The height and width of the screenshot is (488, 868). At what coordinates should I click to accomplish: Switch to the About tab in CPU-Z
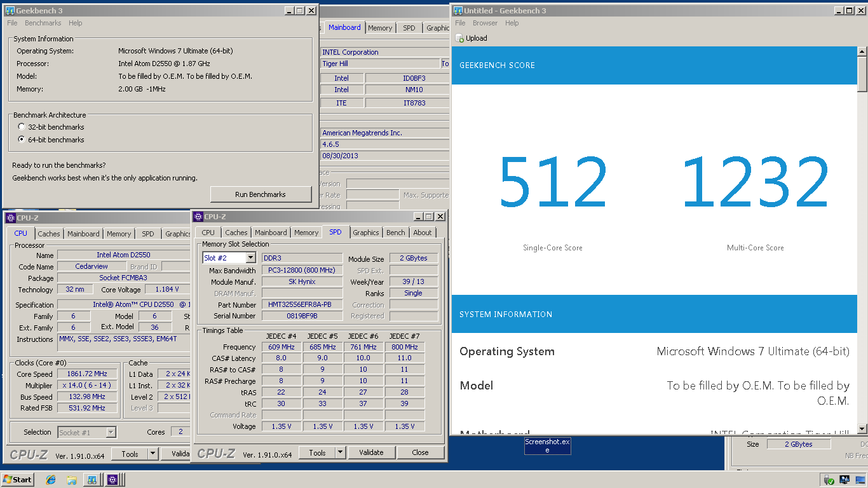tap(423, 233)
